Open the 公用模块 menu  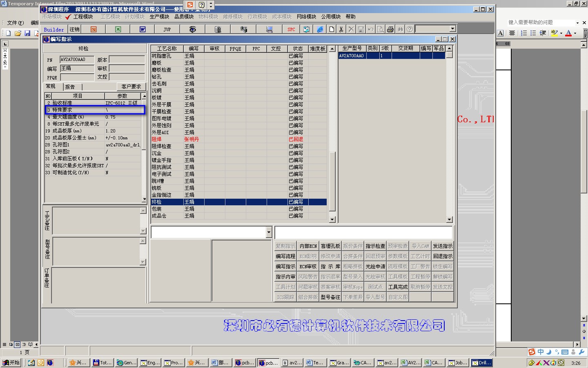pos(331,17)
